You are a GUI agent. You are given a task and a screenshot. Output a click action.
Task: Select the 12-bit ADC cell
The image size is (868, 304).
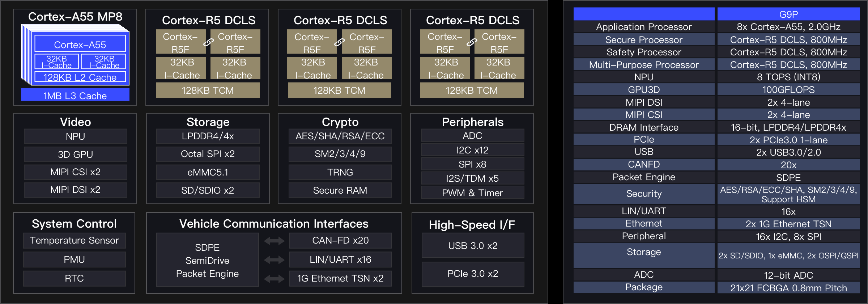(788, 275)
